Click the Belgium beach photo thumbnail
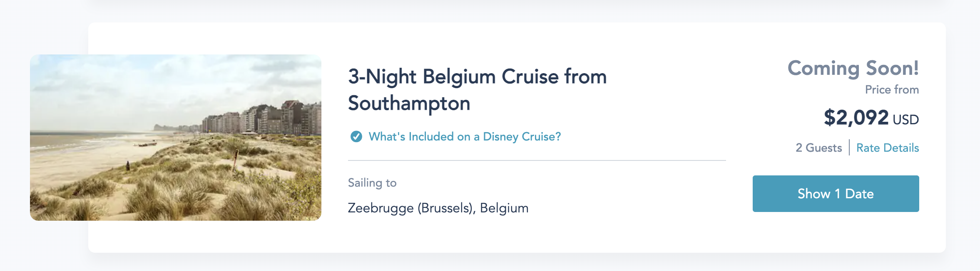980x271 pixels. coord(175,138)
